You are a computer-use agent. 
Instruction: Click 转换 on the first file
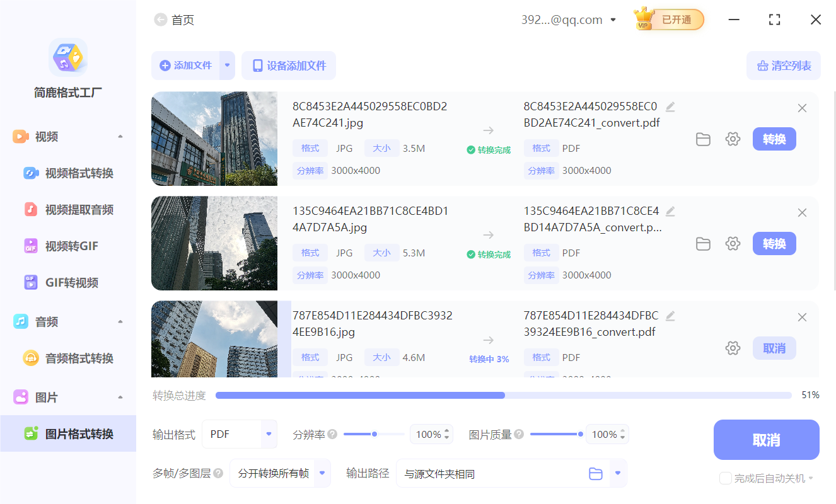click(774, 139)
